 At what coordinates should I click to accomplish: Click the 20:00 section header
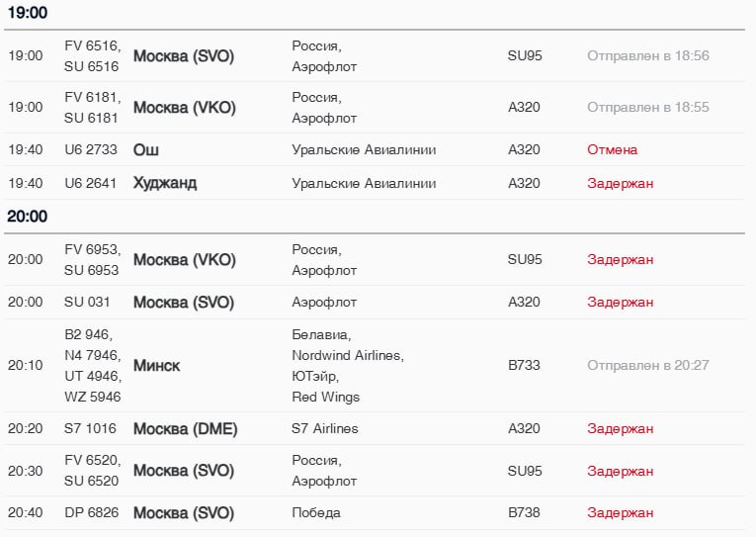pyautogui.click(x=28, y=216)
